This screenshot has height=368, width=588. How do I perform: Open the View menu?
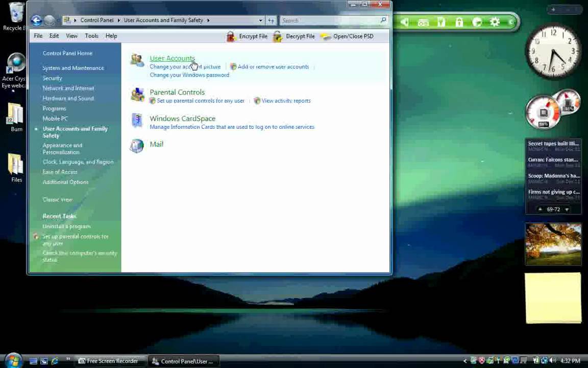[71, 36]
